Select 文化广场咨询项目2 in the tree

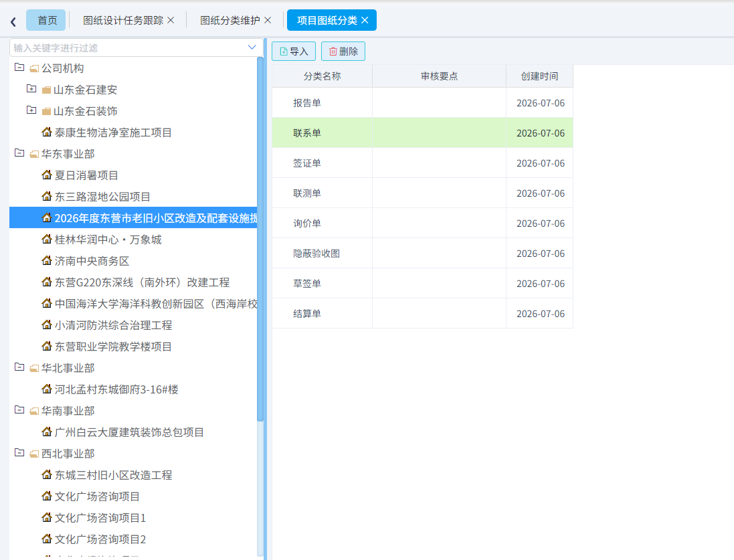(100, 539)
